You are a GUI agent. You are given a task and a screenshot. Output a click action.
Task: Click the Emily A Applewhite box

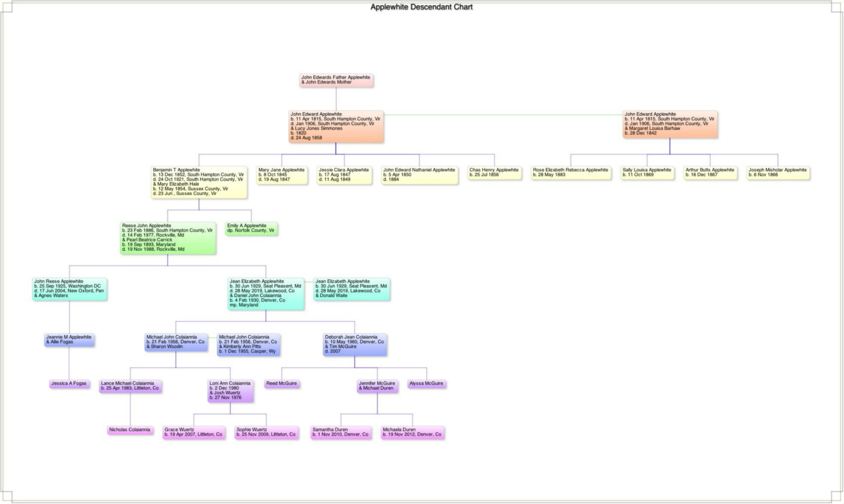[251, 228]
